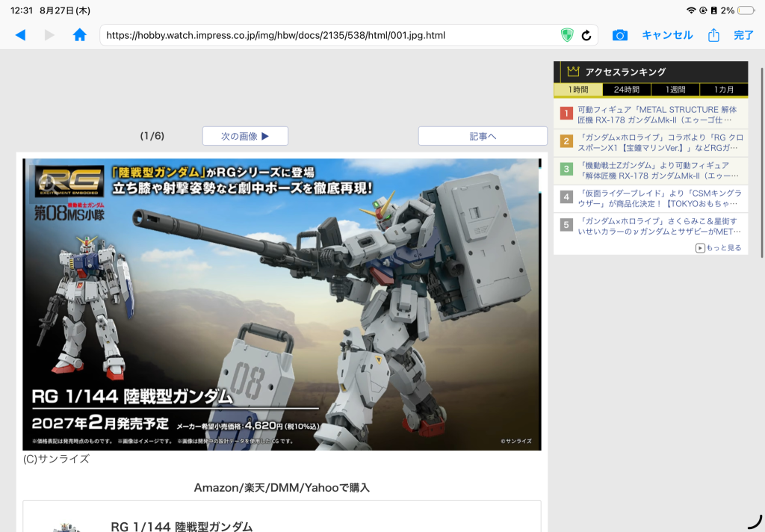This screenshot has width=765, height=532.
Task: Open rank 4 仮面ライダーブレイド article
Action: pos(651,198)
